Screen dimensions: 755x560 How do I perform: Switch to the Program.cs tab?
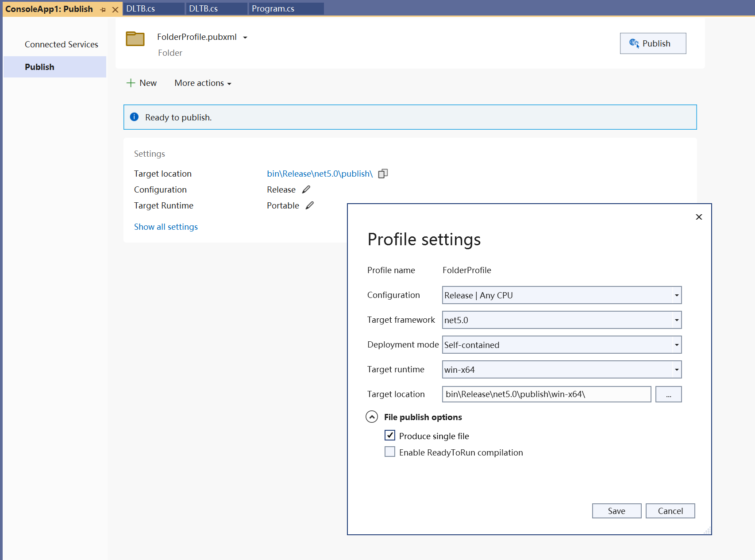pyautogui.click(x=273, y=9)
